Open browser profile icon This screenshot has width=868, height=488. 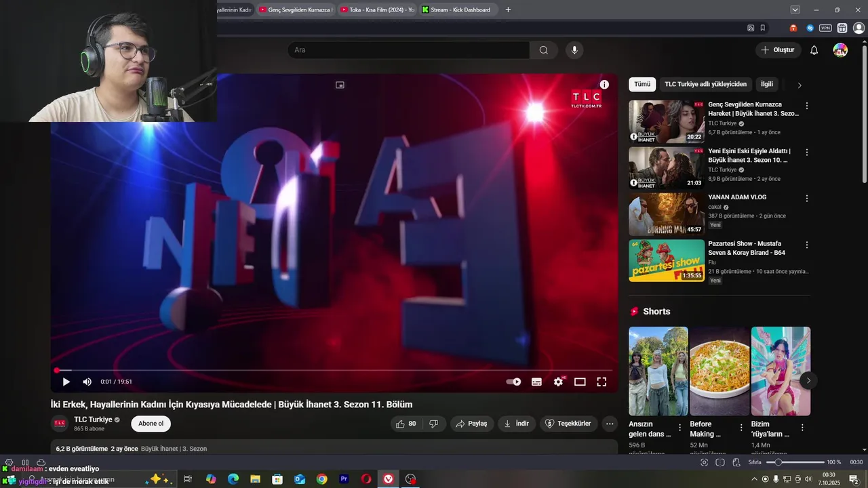point(859,28)
